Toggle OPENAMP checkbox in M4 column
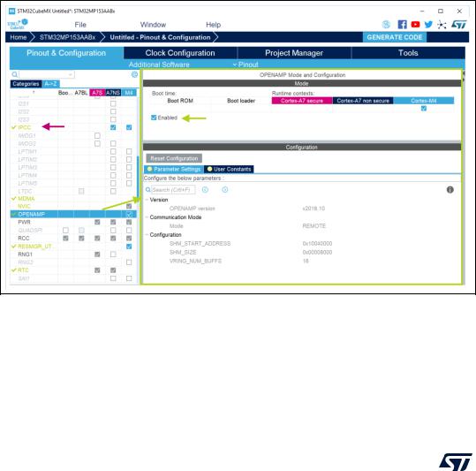476x471 pixels. (129, 215)
